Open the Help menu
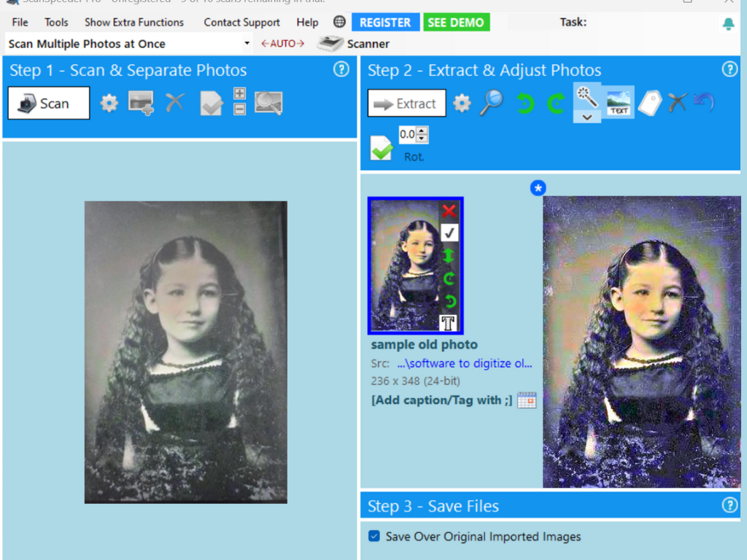747x560 pixels. click(x=307, y=23)
